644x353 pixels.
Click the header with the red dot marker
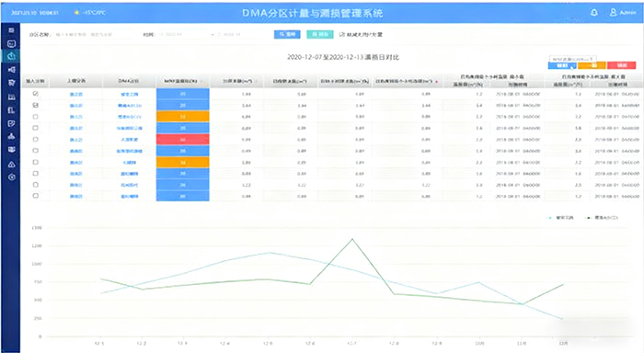tap(407, 81)
